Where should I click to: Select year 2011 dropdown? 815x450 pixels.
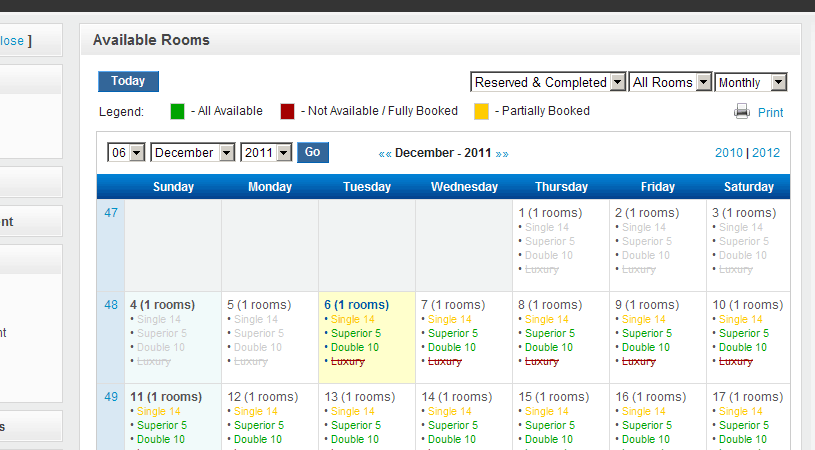coord(266,153)
